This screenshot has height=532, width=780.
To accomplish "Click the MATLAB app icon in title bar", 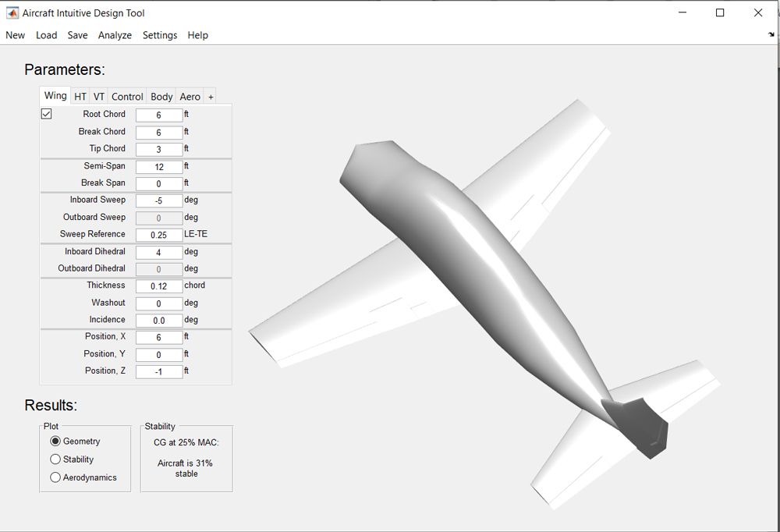I will tap(12, 13).
